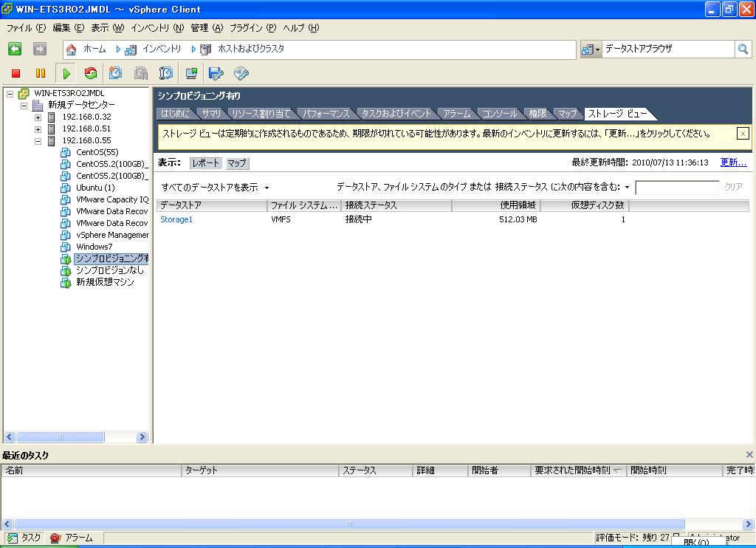Click the Hosts and Clusters breadcrumb icon
This screenshot has height=548, width=756.
[206, 49]
